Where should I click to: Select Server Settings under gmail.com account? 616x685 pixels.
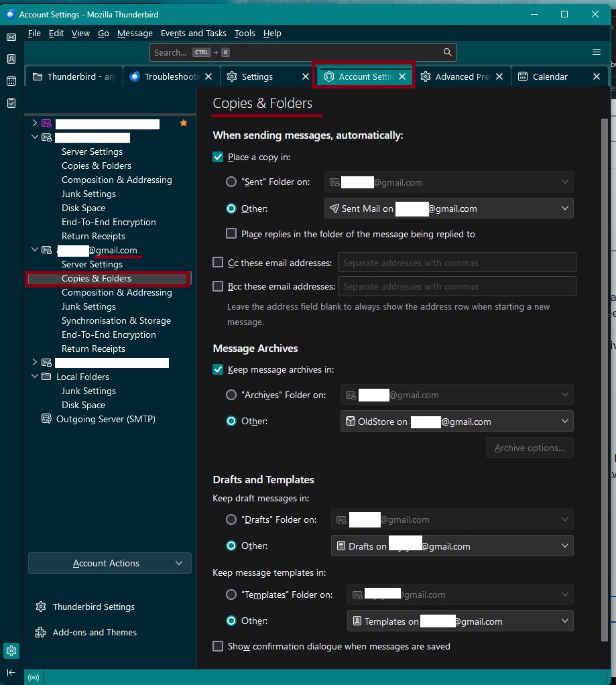92,264
